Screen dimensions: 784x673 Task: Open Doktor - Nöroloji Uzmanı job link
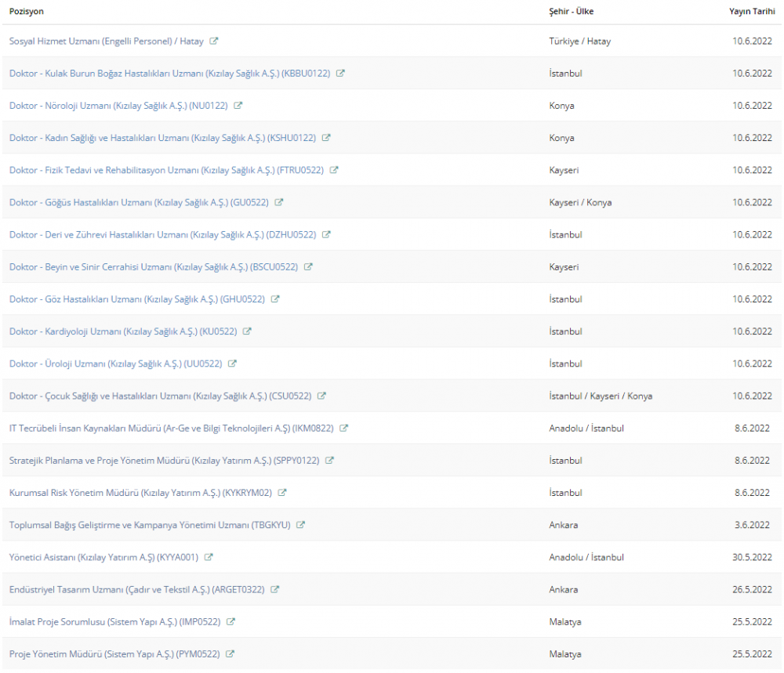click(118, 106)
